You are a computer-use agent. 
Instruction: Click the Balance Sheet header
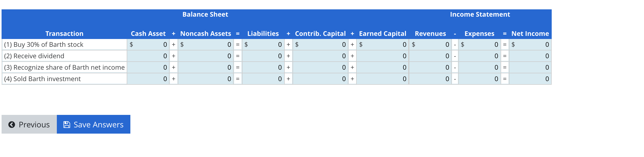(x=205, y=14)
